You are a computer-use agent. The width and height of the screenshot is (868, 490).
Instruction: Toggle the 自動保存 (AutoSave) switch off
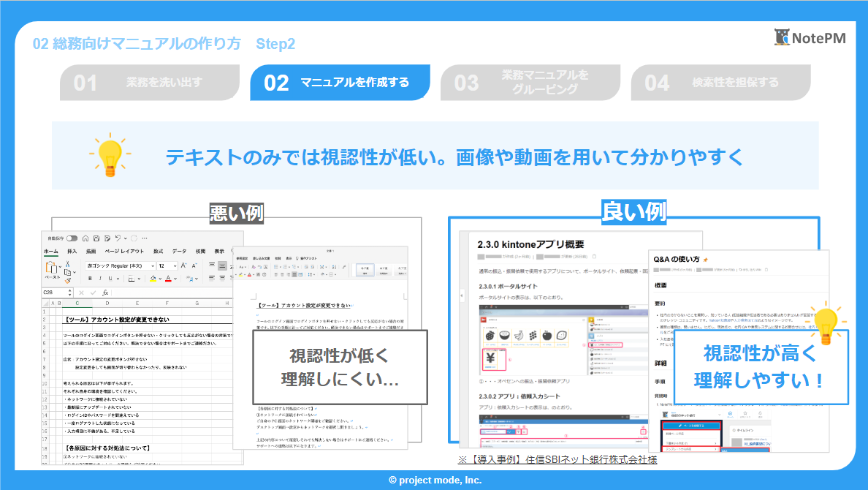[x=72, y=238]
